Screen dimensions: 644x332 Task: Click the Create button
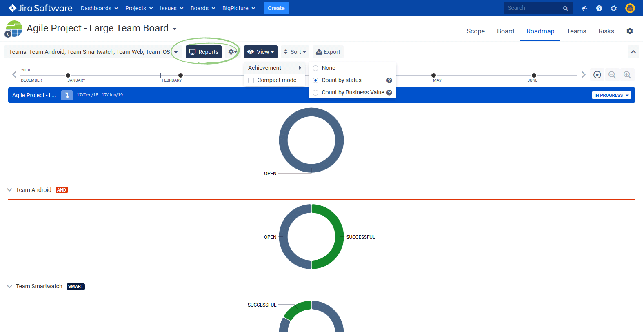276,8
